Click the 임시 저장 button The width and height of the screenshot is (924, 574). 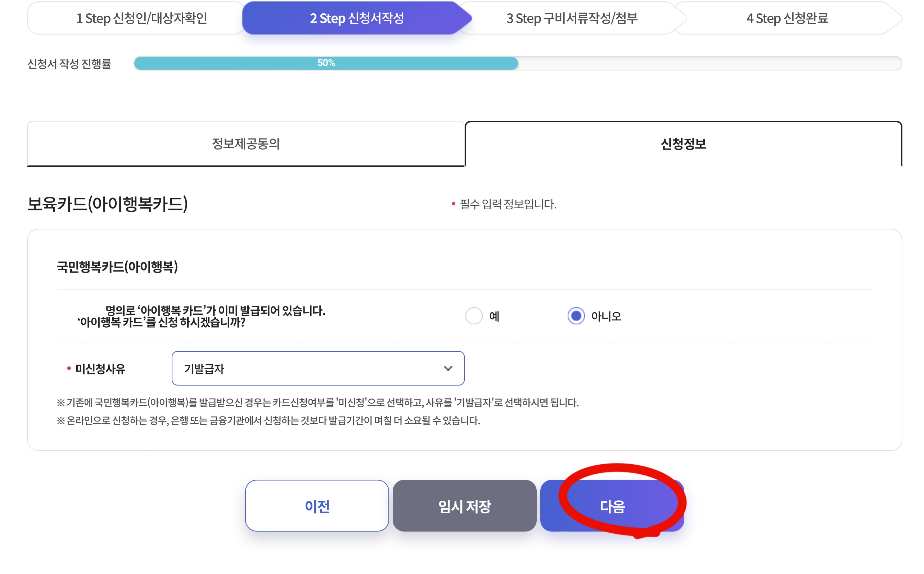tap(464, 505)
